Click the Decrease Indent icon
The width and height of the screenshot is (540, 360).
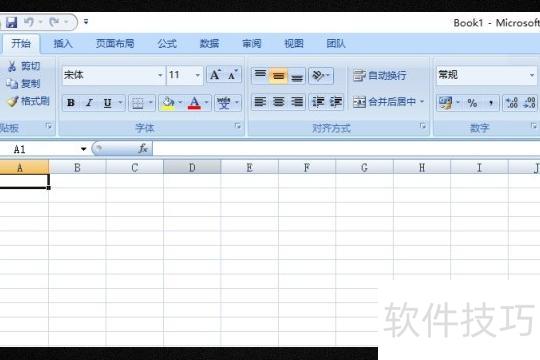(x=318, y=102)
